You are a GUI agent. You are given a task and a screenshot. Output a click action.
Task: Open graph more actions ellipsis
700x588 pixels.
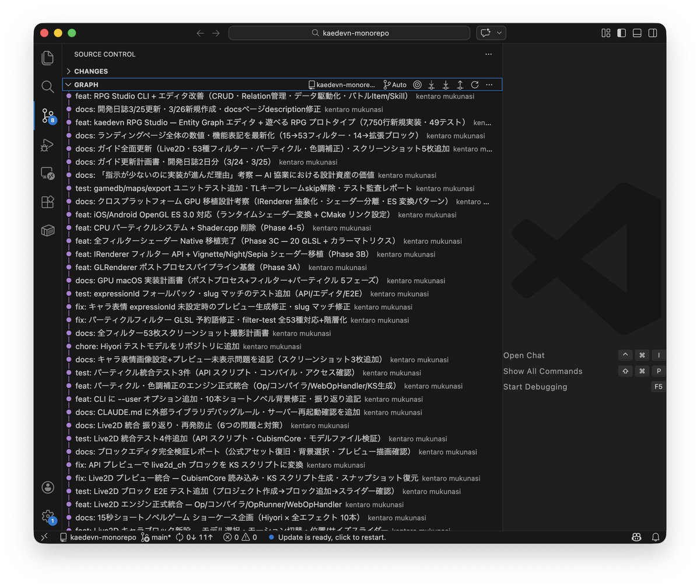(489, 85)
